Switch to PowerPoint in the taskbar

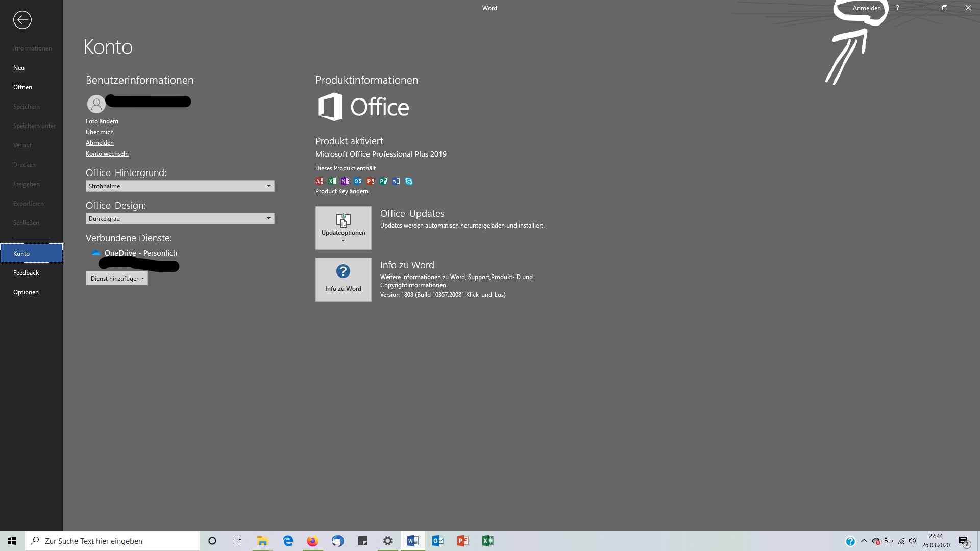tap(462, 541)
